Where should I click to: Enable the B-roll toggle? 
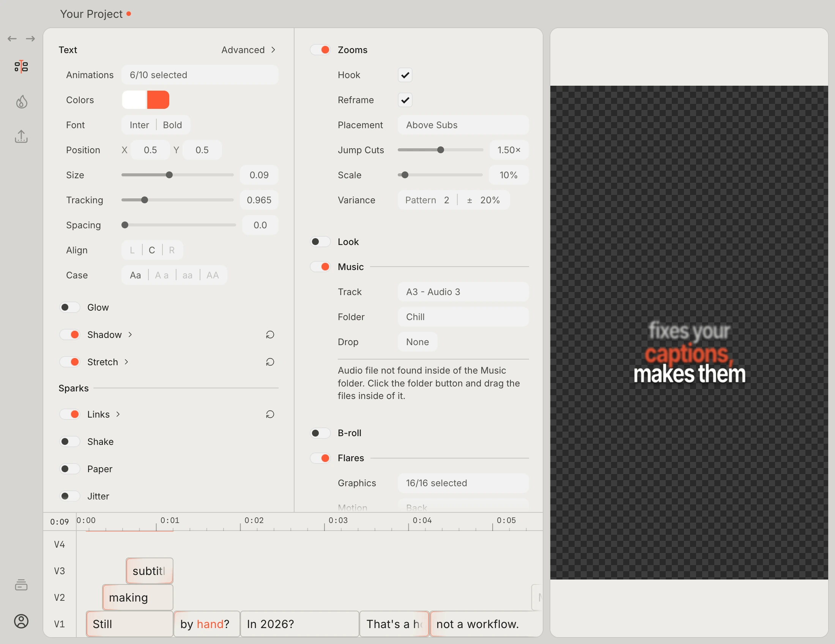pyautogui.click(x=320, y=433)
